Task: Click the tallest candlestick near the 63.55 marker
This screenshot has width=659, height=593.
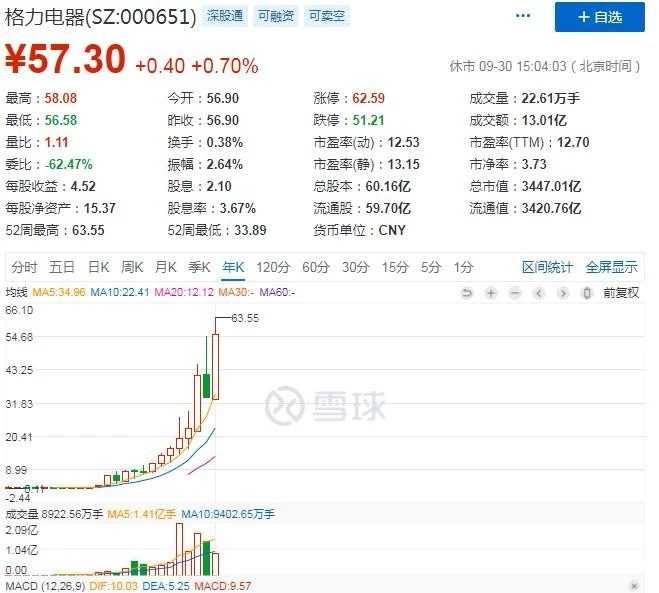Action: click(x=215, y=366)
